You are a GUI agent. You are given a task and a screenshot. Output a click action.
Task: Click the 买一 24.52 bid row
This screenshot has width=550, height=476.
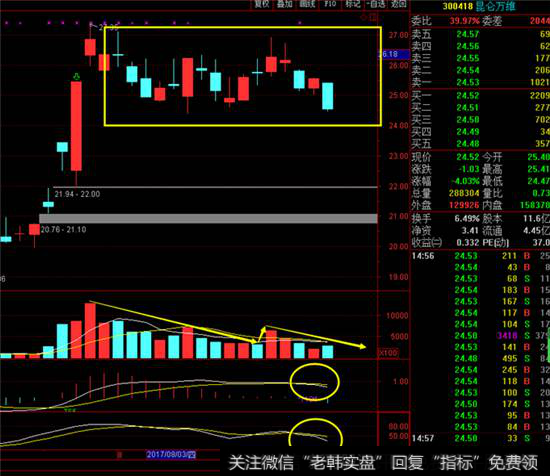point(481,95)
